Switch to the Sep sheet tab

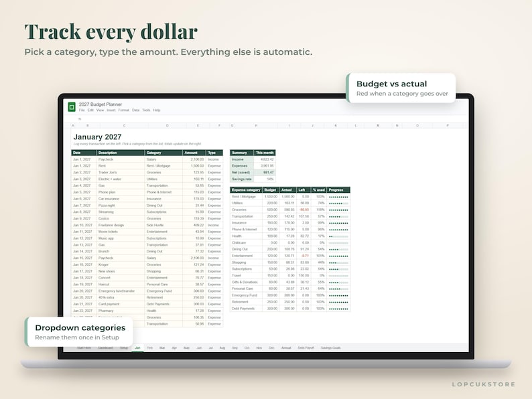click(235, 348)
